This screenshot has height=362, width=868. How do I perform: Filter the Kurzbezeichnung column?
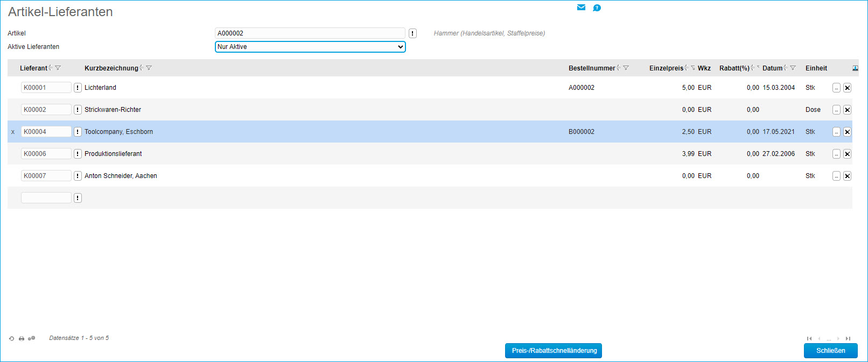[x=149, y=68]
